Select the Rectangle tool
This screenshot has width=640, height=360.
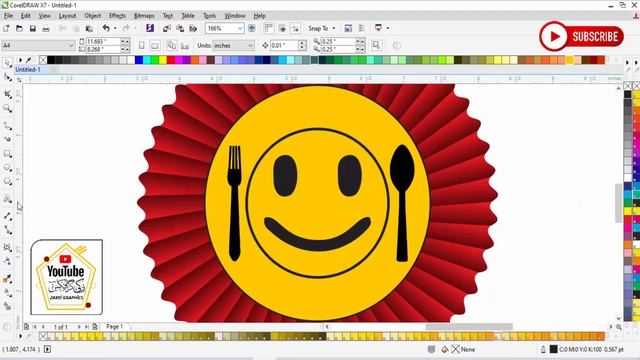coord(7,153)
